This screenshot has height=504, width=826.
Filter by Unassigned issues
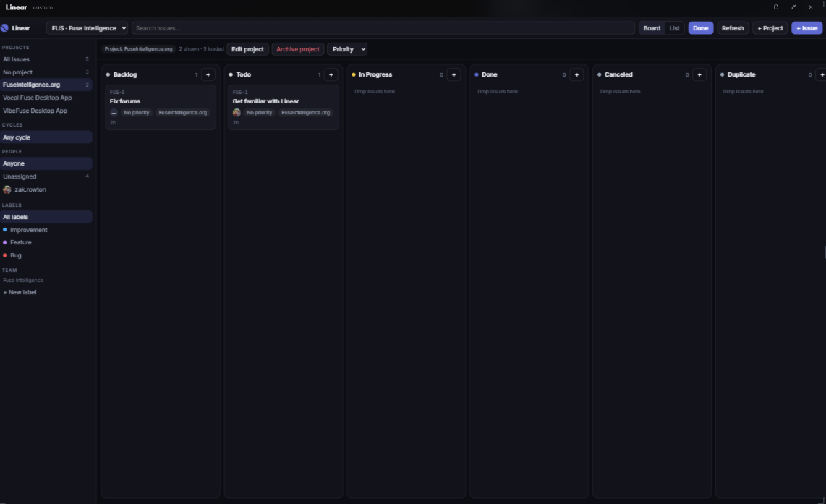[46, 176]
